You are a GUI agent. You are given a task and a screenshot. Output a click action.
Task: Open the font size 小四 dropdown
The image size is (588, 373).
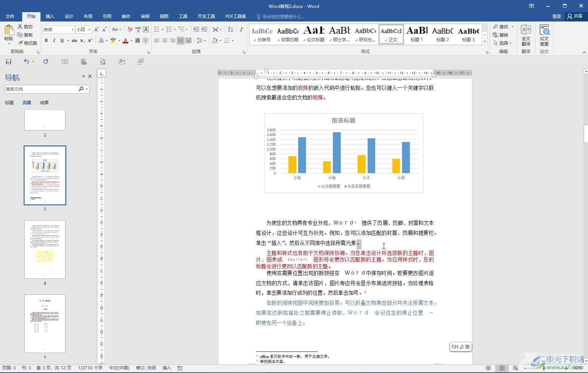coord(89,29)
